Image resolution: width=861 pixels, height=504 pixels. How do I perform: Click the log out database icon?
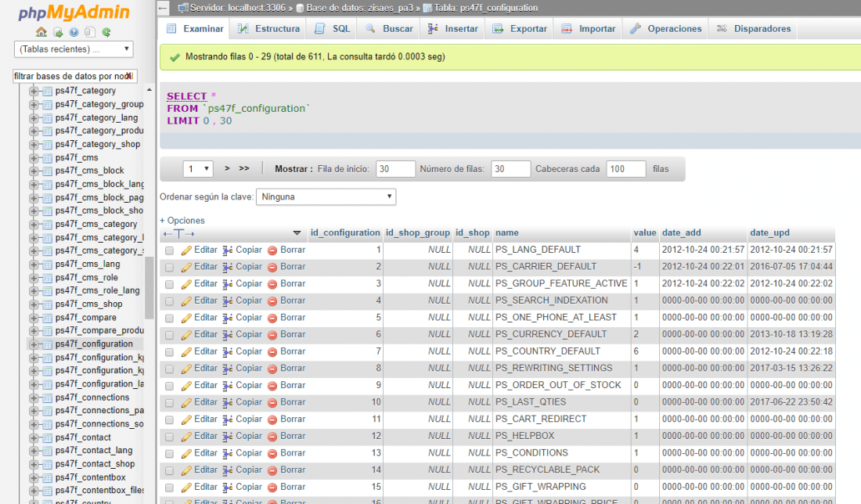(58, 32)
